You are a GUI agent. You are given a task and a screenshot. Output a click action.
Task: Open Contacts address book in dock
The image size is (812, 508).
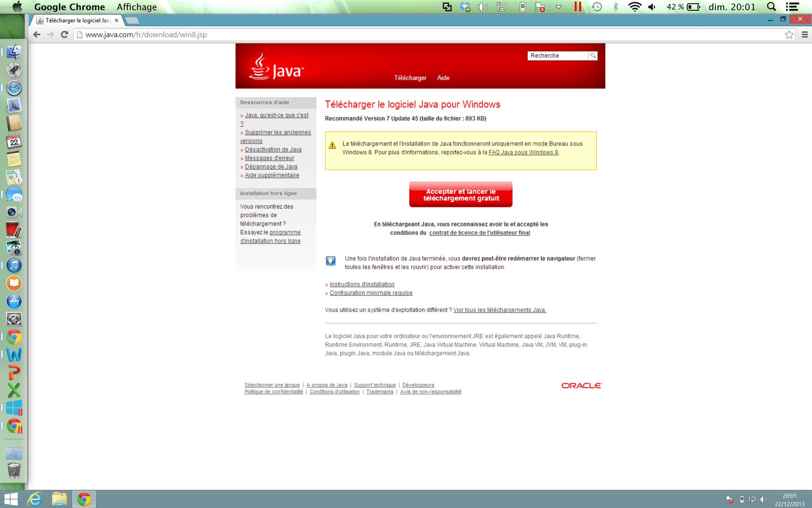pos(14,123)
